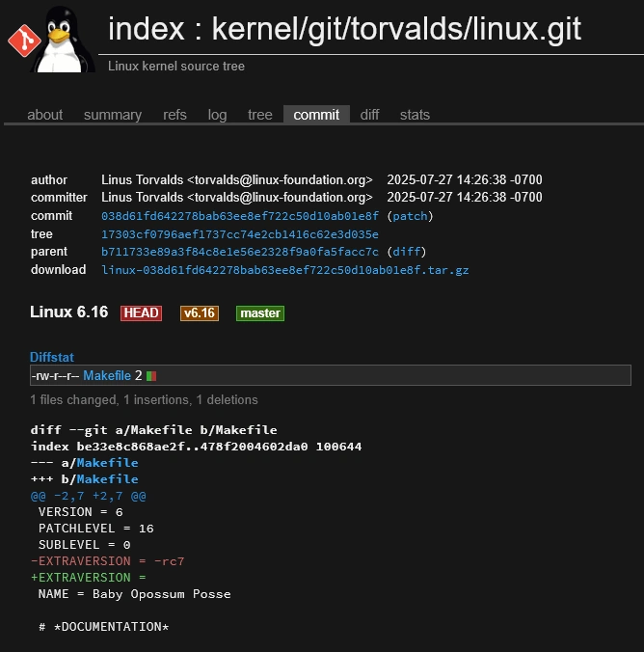This screenshot has width=644, height=652.
Task: Click the master branch badge
Action: point(260,313)
